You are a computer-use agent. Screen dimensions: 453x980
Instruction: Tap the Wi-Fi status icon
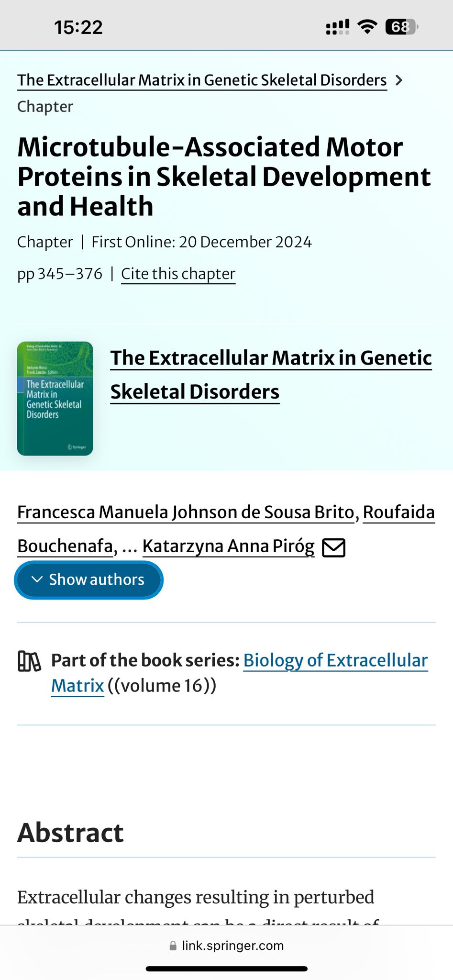(367, 27)
